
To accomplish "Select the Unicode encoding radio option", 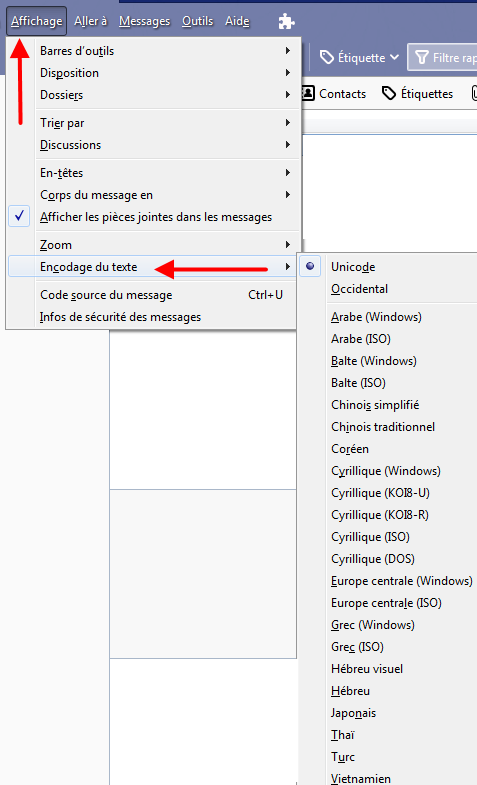I will pyautogui.click(x=310, y=266).
